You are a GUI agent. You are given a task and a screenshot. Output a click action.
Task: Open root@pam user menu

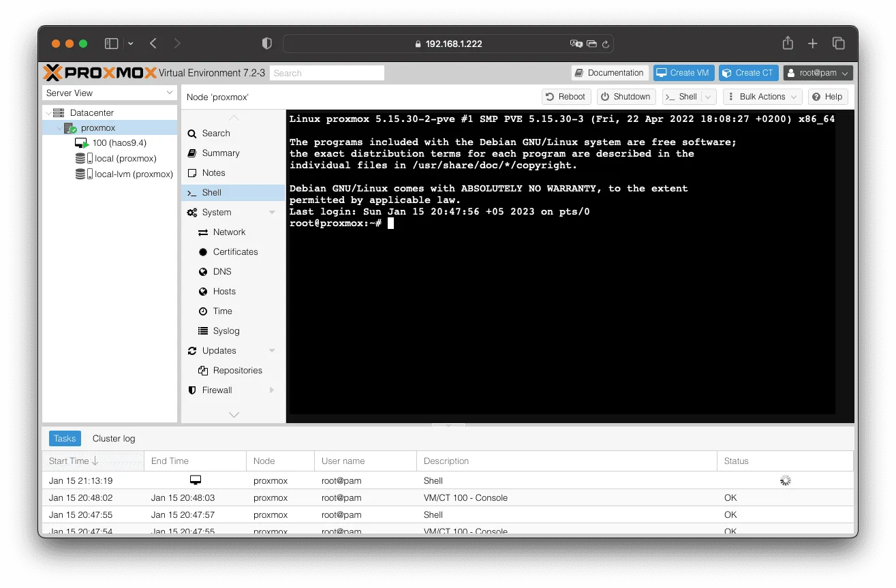818,73
